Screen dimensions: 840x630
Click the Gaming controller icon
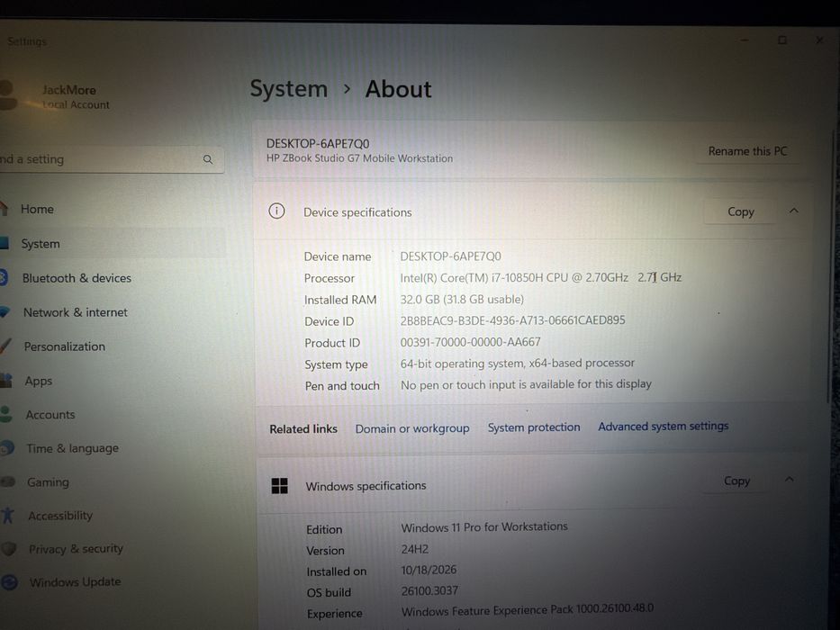coord(8,481)
